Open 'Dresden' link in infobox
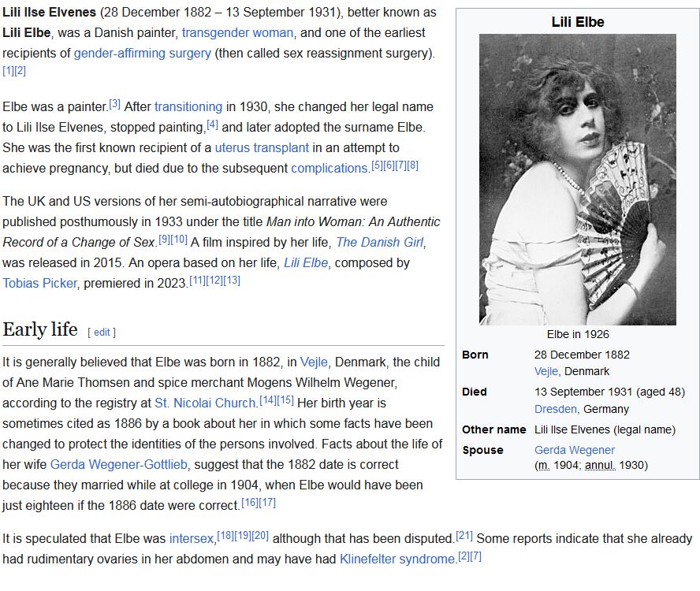 tap(556, 409)
